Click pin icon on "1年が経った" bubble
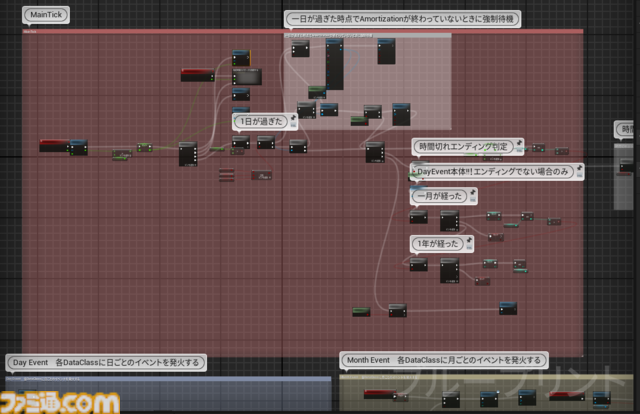Image resolution: width=640 pixels, height=414 pixels. pos(470,240)
